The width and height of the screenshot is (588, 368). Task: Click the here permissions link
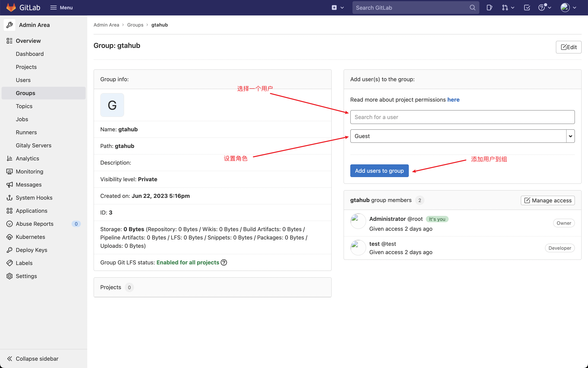[454, 99]
